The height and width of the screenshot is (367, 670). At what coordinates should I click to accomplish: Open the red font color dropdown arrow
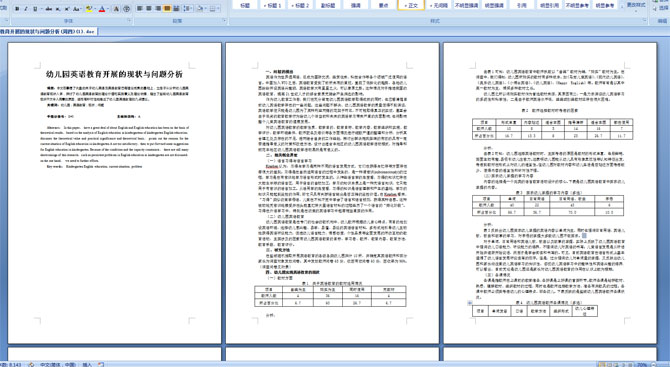pos(108,9)
